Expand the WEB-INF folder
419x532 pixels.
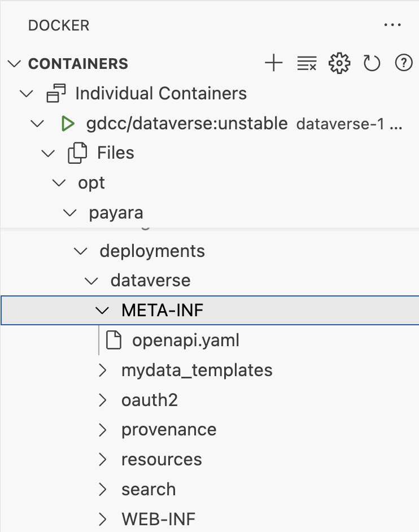(102, 519)
